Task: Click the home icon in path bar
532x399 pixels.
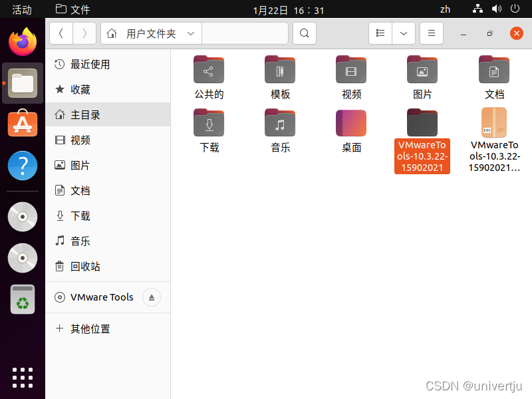Action: (112, 33)
